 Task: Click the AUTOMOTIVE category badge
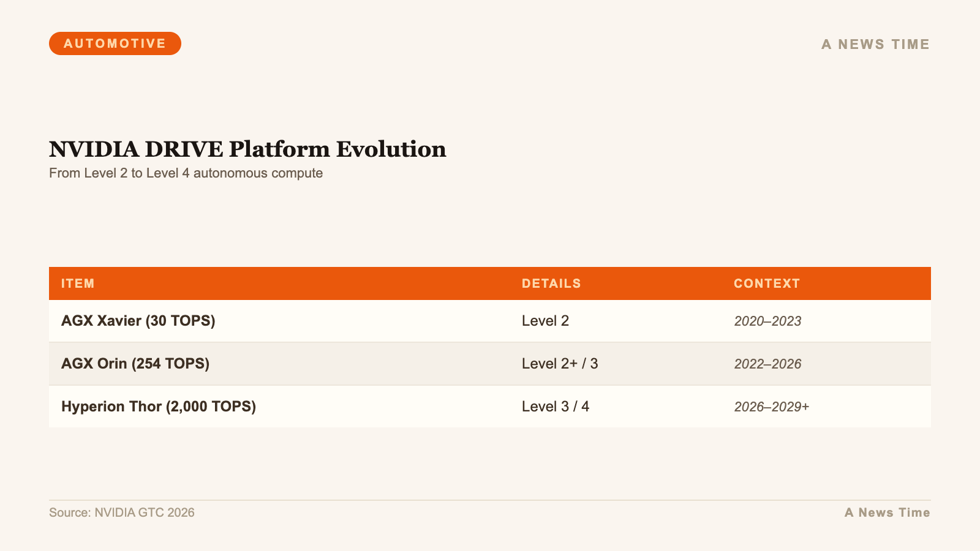[115, 43]
